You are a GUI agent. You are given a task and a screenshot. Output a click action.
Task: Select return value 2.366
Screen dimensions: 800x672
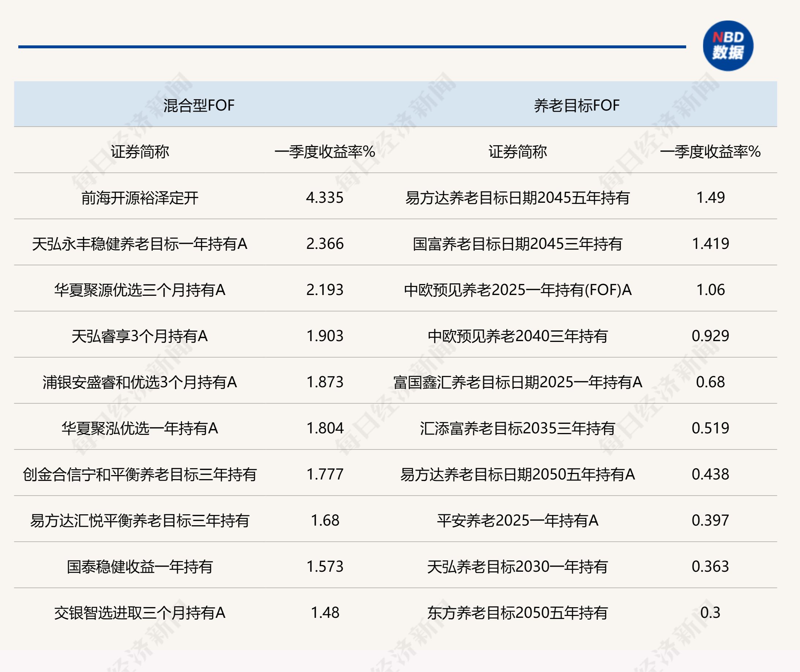coord(325,244)
